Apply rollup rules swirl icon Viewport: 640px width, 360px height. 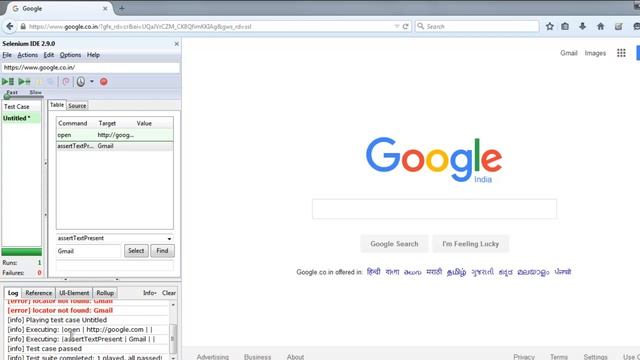pyautogui.click(x=66, y=82)
